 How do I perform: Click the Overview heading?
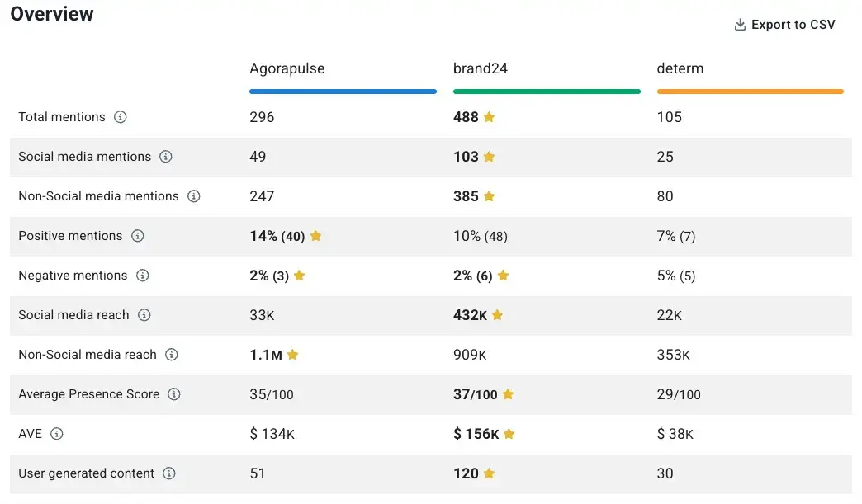51,14
